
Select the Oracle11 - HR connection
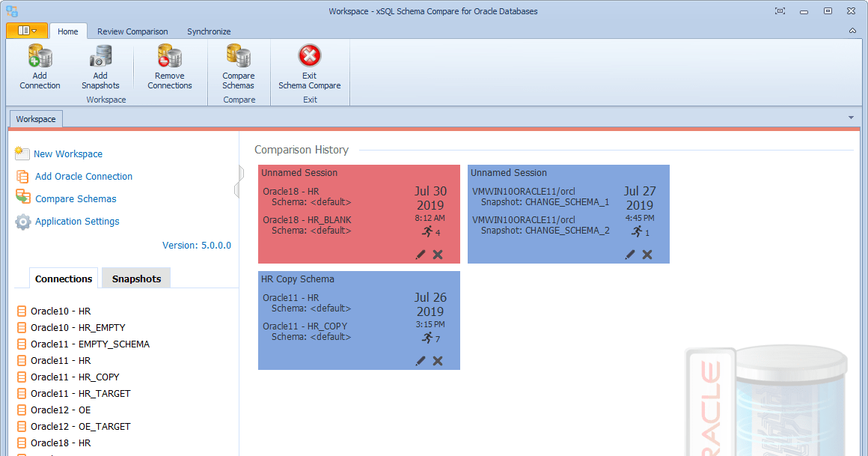click(x=61, y=361)
